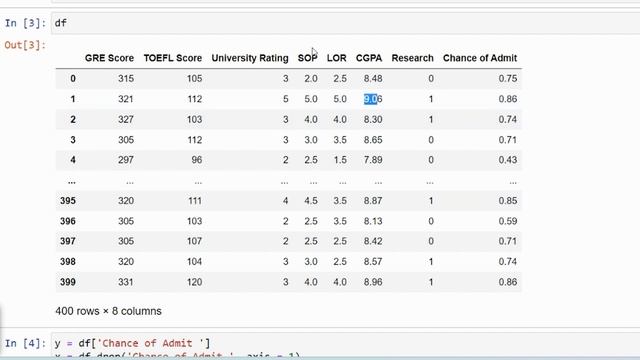Image resolution: width=640 pixels, height=360 pixels.
Task: Click the '400 rows × 8 columns' summary text
Action: click(109, 311)
